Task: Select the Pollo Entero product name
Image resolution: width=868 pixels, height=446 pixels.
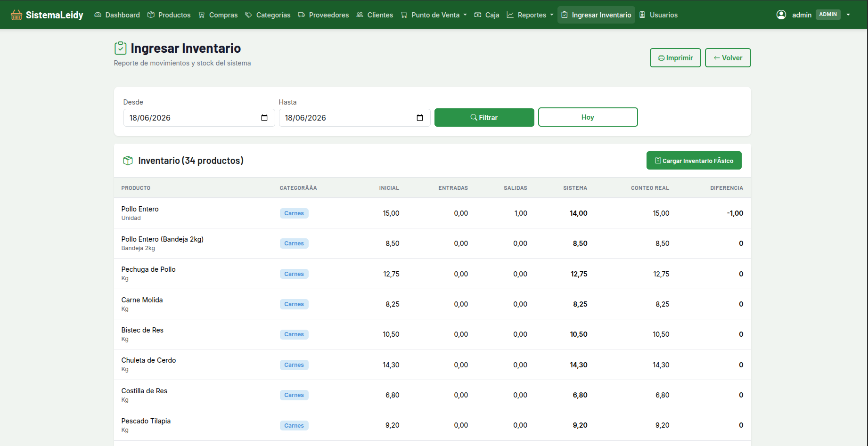Action: click(x=140, y=209)
